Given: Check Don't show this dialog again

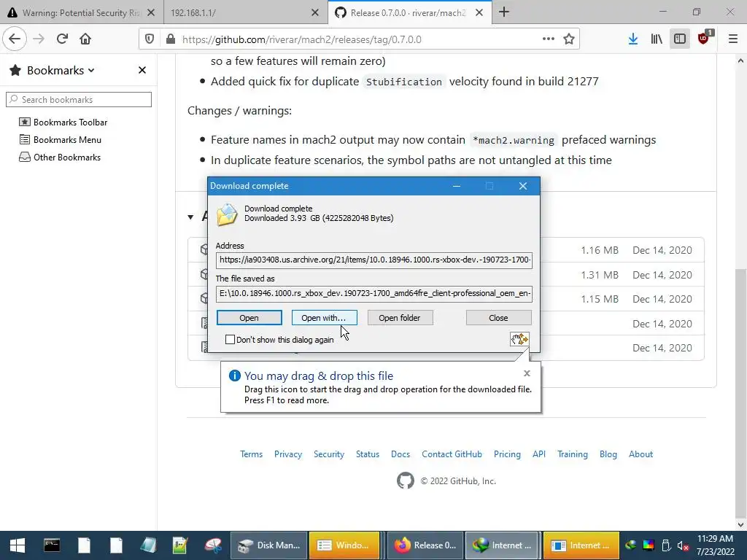Looking at the screenshot, I should (230, 340).
